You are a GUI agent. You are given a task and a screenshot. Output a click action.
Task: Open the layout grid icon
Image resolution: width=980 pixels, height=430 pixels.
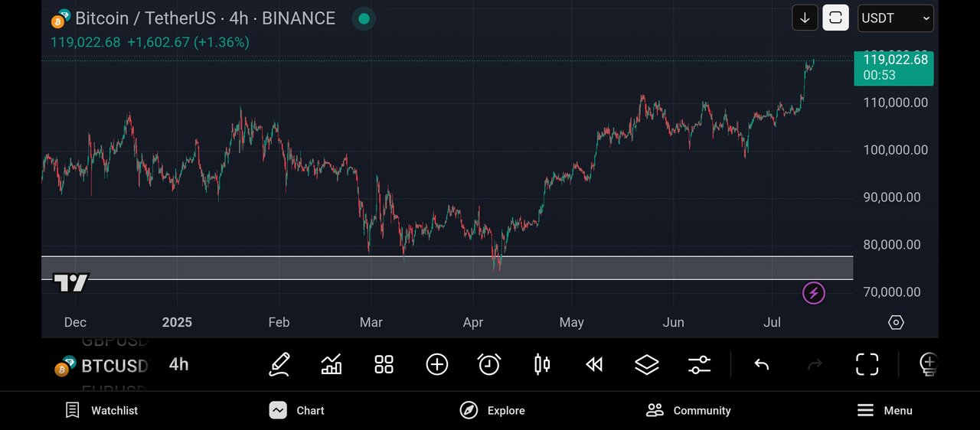click(384, 364)
